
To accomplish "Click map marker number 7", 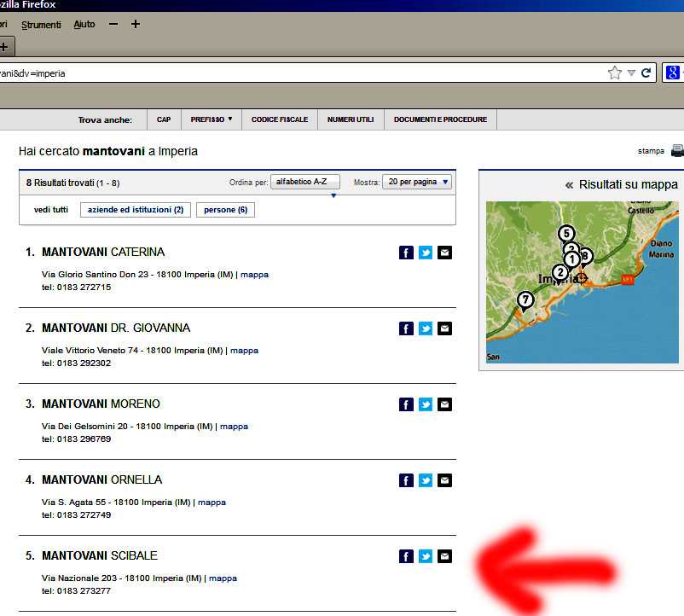I will [x=525, y=301].
